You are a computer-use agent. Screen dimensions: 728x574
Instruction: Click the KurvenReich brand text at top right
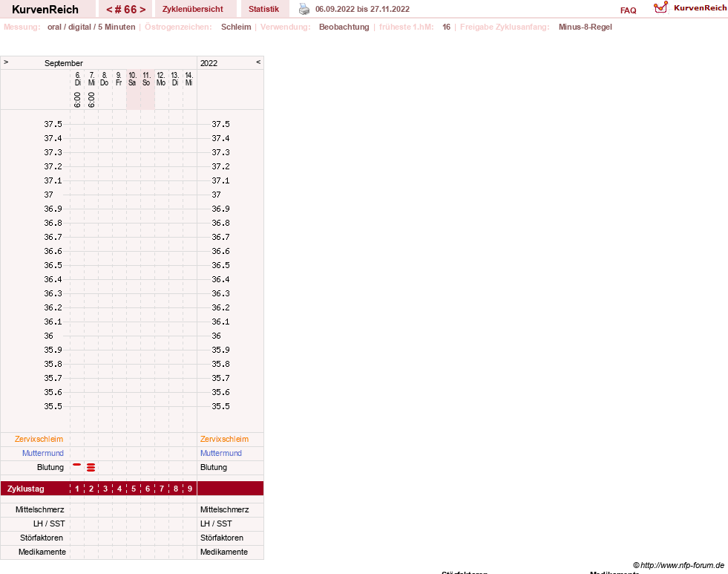click(700, 8)
